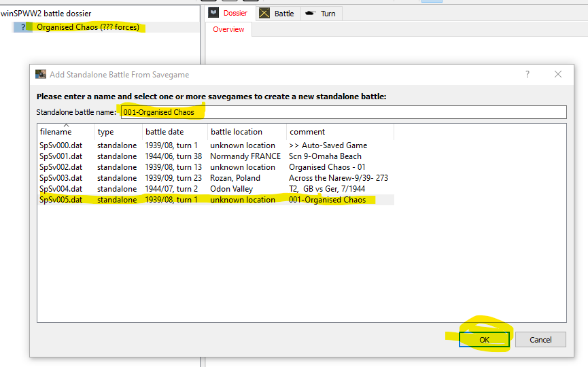Click the Turn tab tank icon
588x367 pixels.
coord(311,13)
